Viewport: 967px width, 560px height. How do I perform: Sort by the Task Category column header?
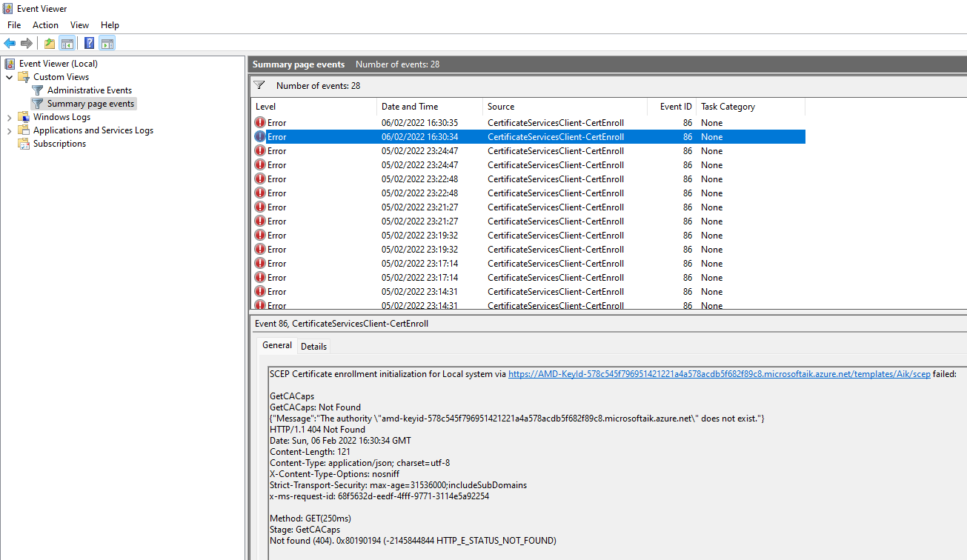[751, 107]
